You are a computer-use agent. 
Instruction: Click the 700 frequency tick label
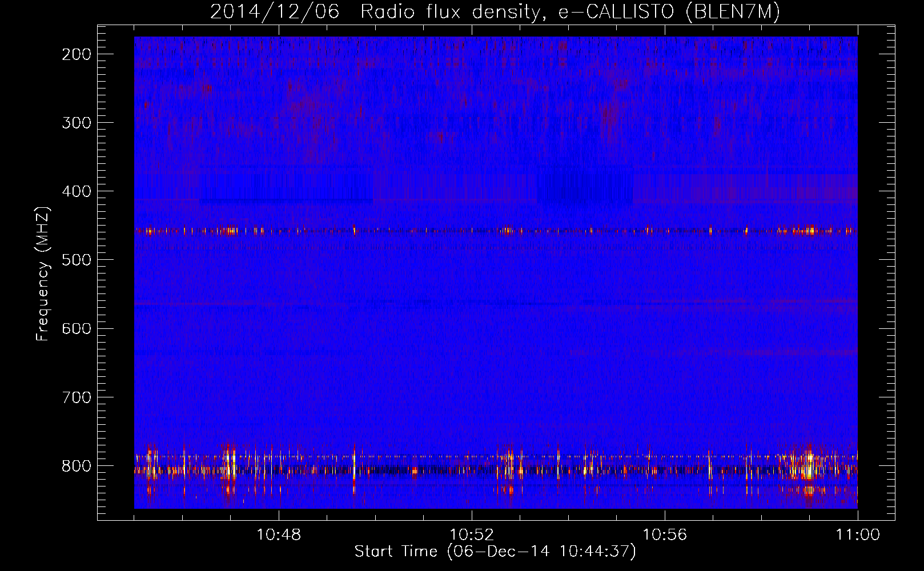coord(76,397)
